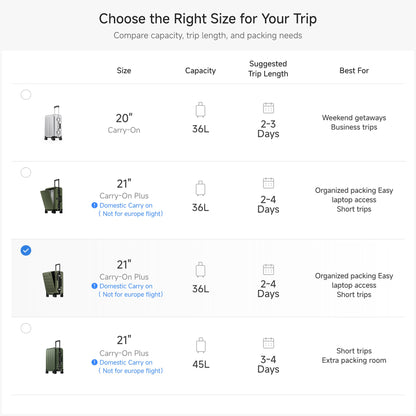This screenshot has height=416, width=416.
Task: Click the checked blue radio button
Action: (x=26, y=250)
